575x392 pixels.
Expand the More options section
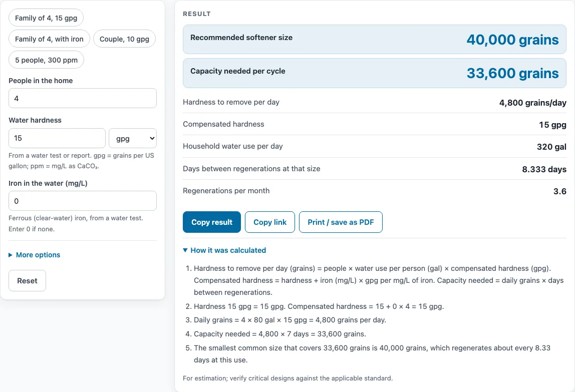35,255
